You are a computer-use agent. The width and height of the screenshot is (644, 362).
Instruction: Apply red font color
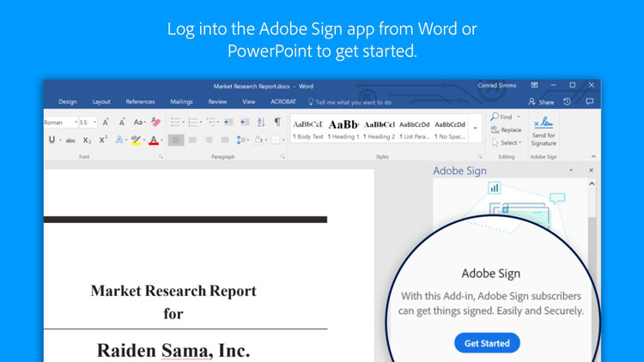[x=154, y=141]
